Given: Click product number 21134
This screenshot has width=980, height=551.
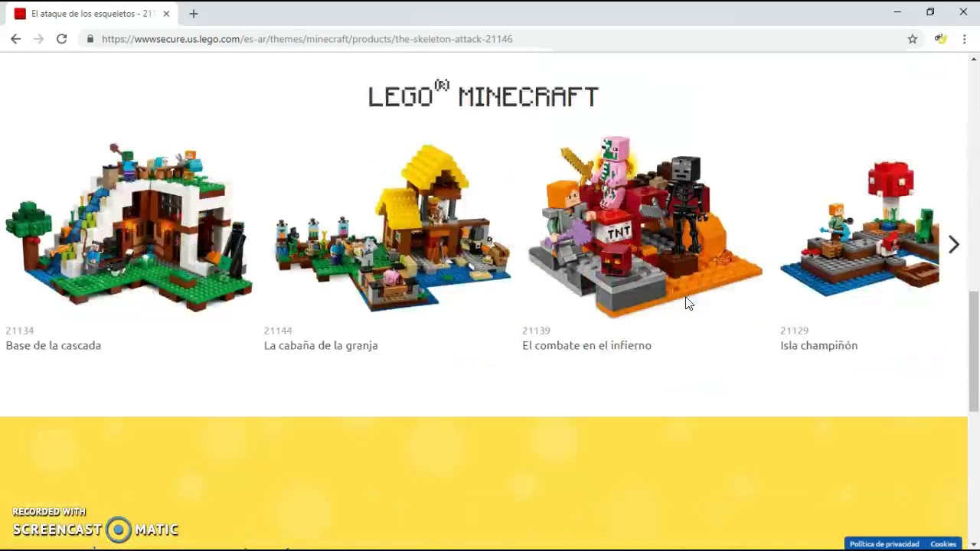Looking at the screenshot, I should (20, 331).
